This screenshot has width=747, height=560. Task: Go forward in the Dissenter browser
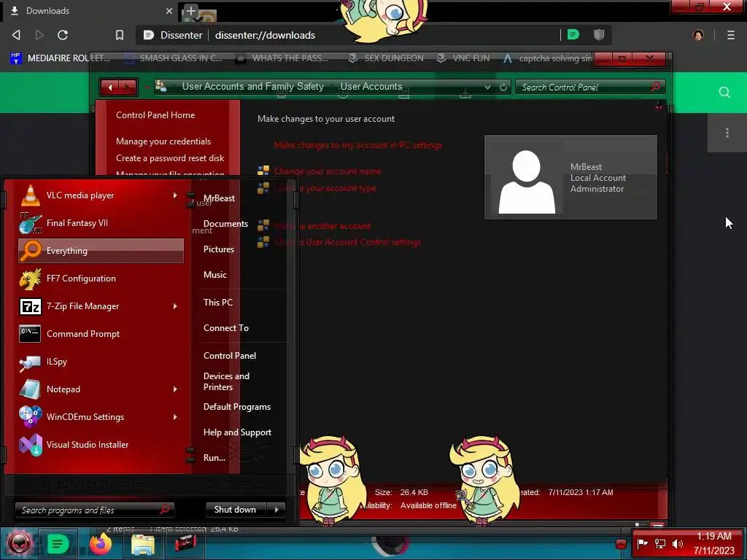[x=39, y=35]
